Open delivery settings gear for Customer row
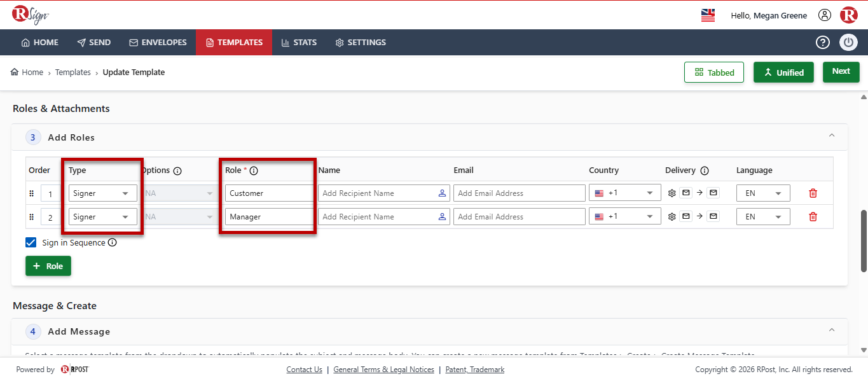 (672, 193)
